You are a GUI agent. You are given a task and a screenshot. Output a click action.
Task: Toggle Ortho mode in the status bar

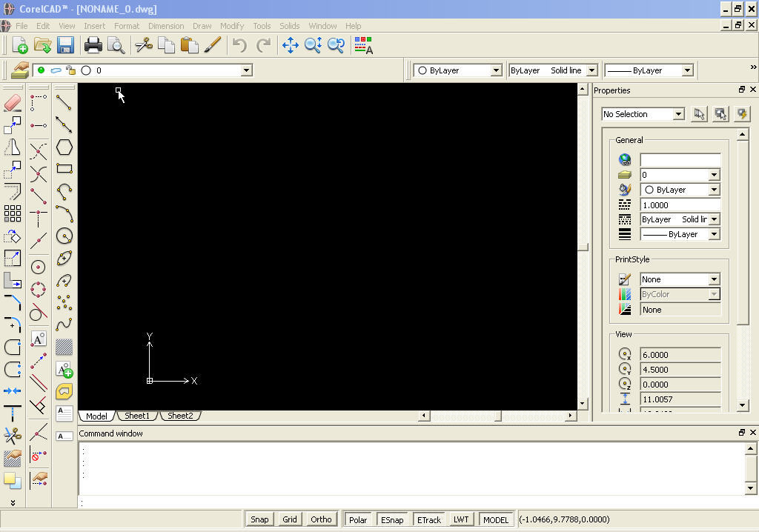[x=321, y=519]
